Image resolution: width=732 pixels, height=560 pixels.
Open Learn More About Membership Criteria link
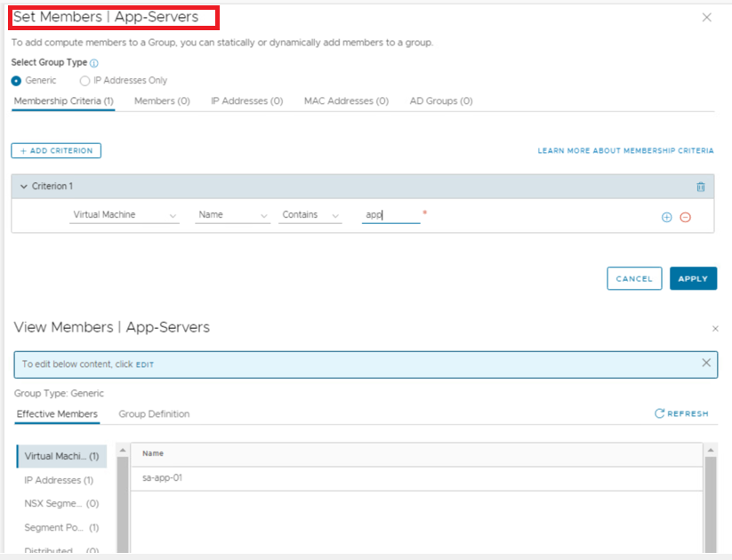click(625, 151)
